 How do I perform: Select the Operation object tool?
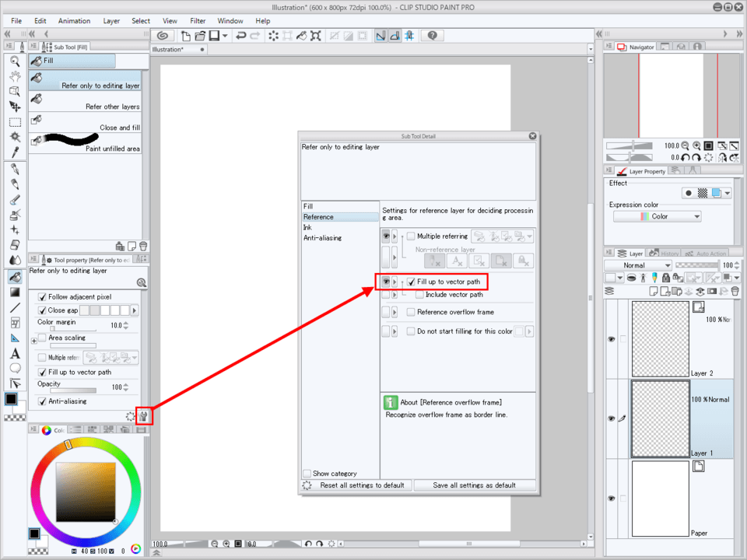[15, 92]
